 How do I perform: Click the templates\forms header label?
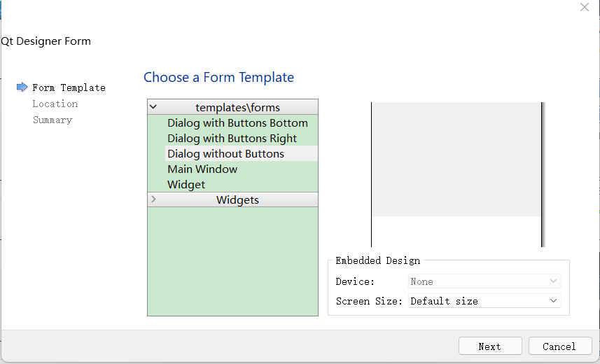click(237, 108)
